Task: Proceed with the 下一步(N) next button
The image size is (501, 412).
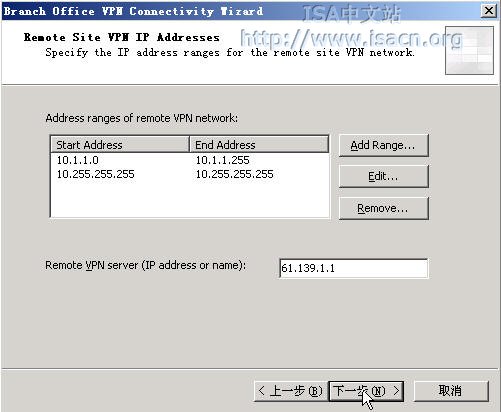Action: (x=366, y=391)
